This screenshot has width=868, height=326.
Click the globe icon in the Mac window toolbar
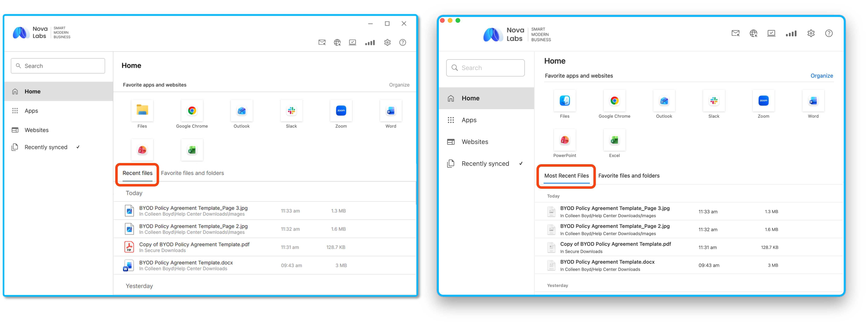coord(753,33)
